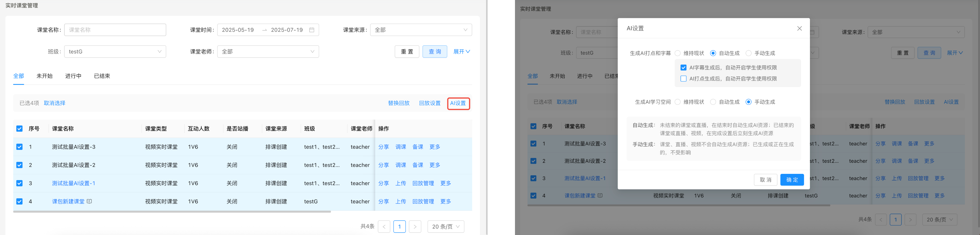Viewport: 980px width, 235px height.
Task: Click 重置 button in left panel
Action: pos(407,52)
